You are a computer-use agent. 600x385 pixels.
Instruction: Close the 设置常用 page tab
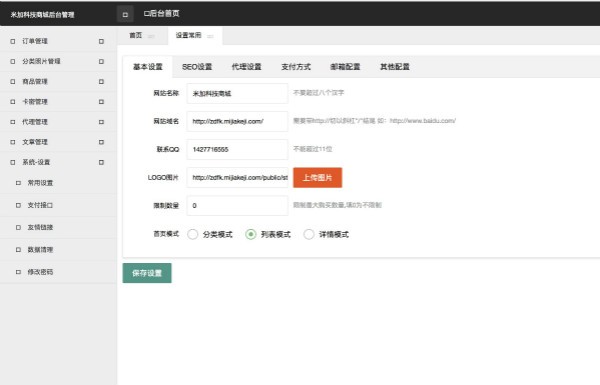point(210,36)
